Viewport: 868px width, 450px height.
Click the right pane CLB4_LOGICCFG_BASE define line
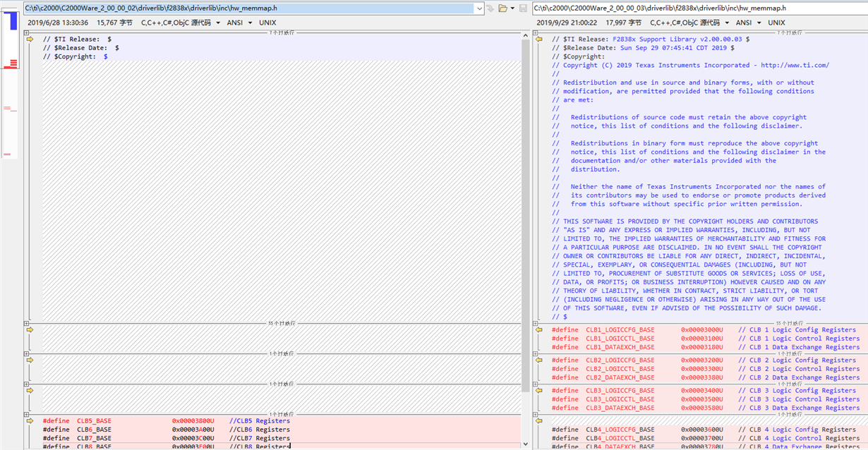[x=706, y=430]
